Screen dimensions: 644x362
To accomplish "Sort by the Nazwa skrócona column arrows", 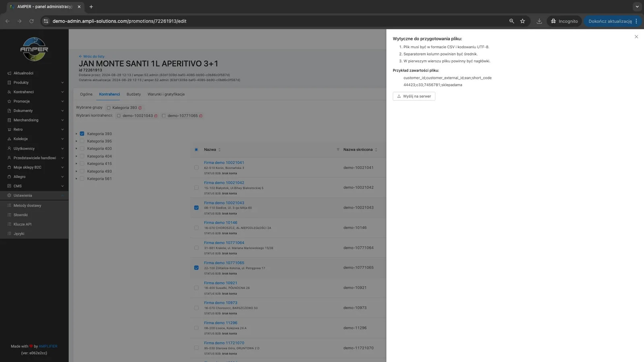I will [376, 150].
